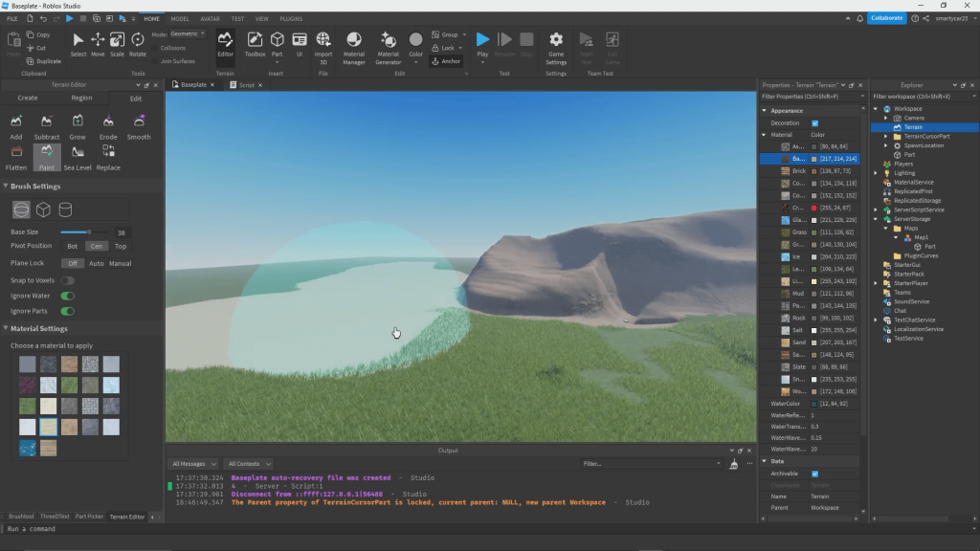Click the Output filter field
This screenshot has height=551, width=980.
click(651, 464)
